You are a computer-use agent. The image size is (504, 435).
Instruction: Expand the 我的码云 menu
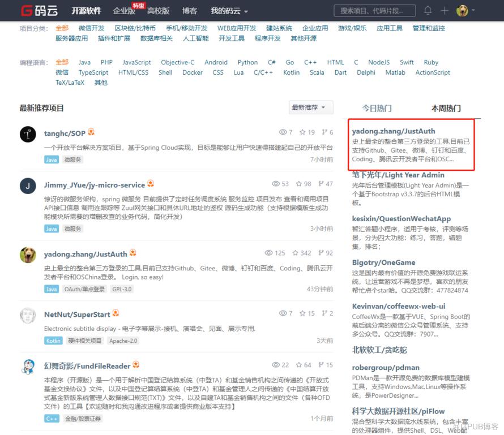coord(229,11)
